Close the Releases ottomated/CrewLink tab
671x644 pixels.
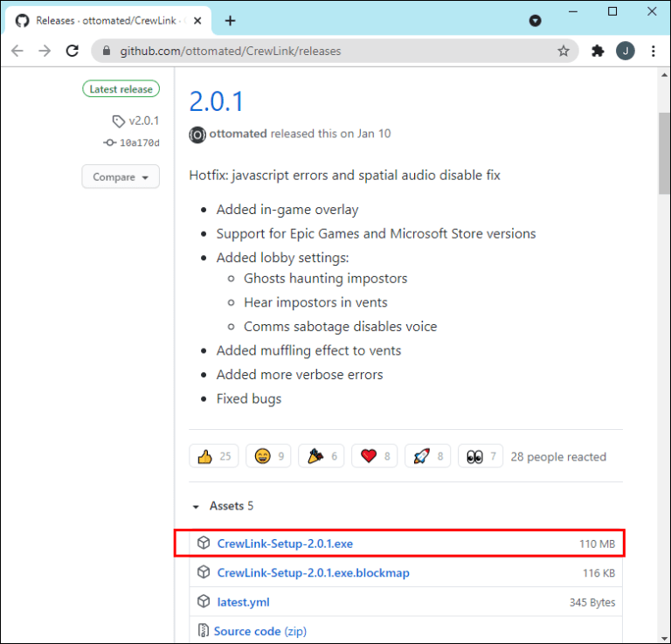click(x=197, y=21)
